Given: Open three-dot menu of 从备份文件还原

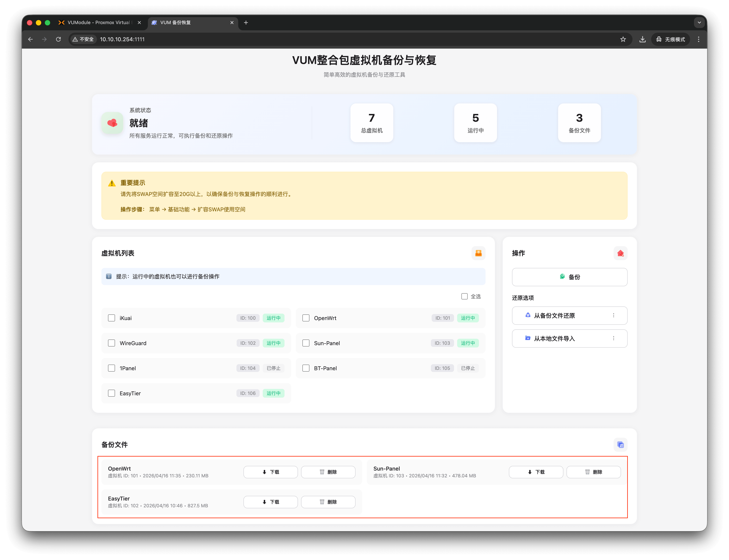Looking at the screenshot, I should coord(613,315).
